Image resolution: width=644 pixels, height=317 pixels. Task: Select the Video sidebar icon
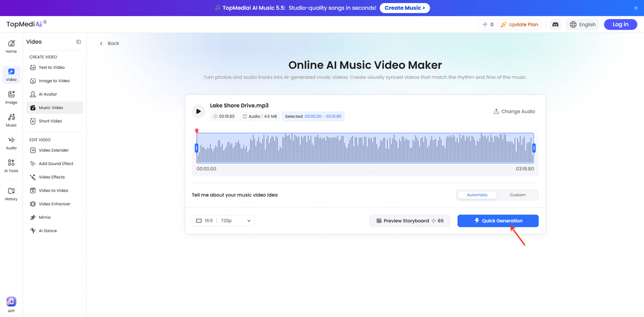11,75
